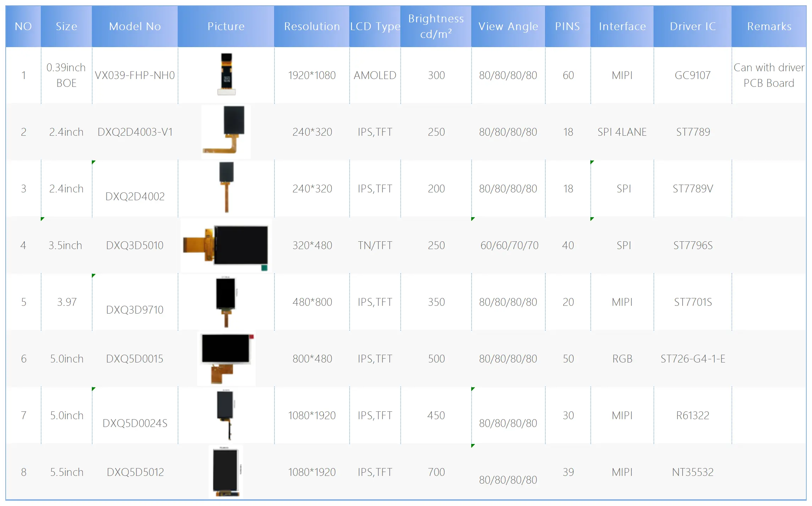Image resolution: width=812 pixels, height=506 pixels.
Task: Click the Remarks column header
Action: tap(769, 27)
